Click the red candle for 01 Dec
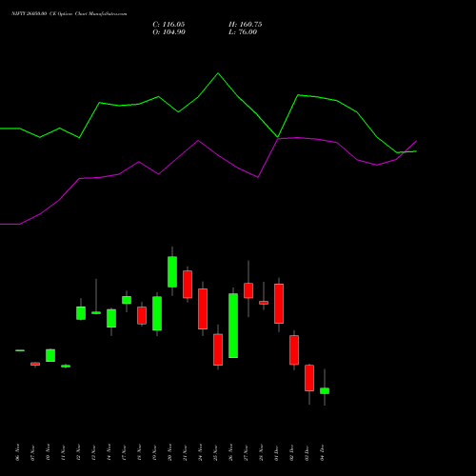The image size is (476, 476). pyautogui.click(x=279, y=304)
